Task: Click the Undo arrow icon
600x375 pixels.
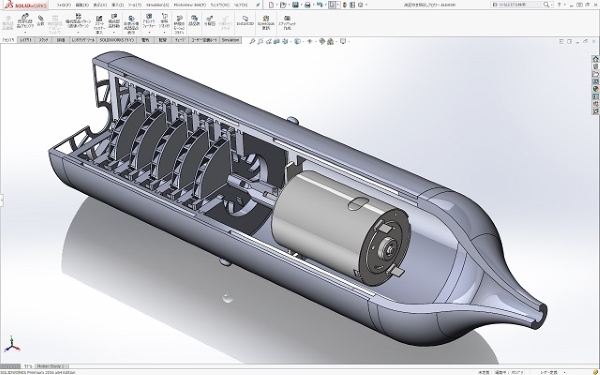Action: (x=320, y=5)
